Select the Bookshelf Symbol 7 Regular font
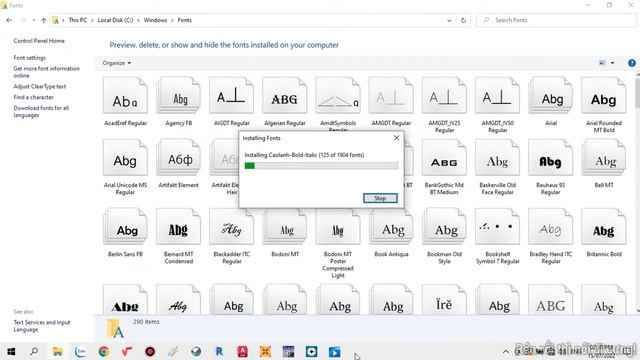640x360 pixels. click(497, 236)
